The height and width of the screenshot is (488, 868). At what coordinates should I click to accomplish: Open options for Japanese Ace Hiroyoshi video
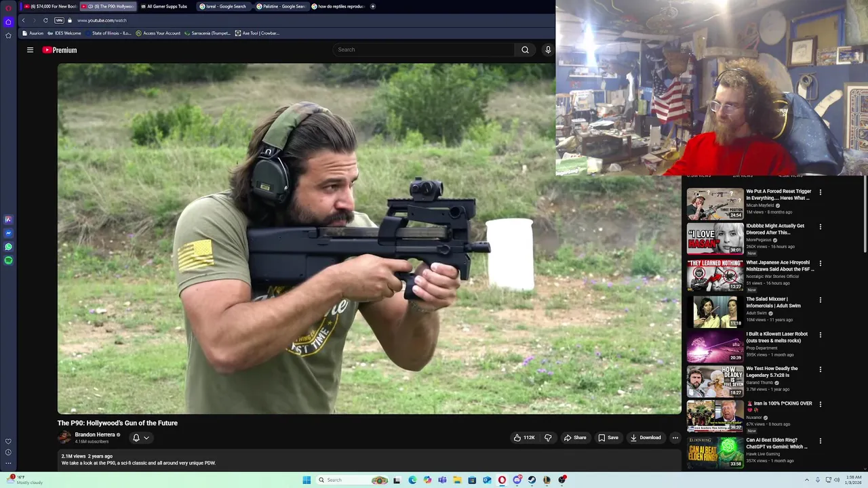(x=821, y=263)
